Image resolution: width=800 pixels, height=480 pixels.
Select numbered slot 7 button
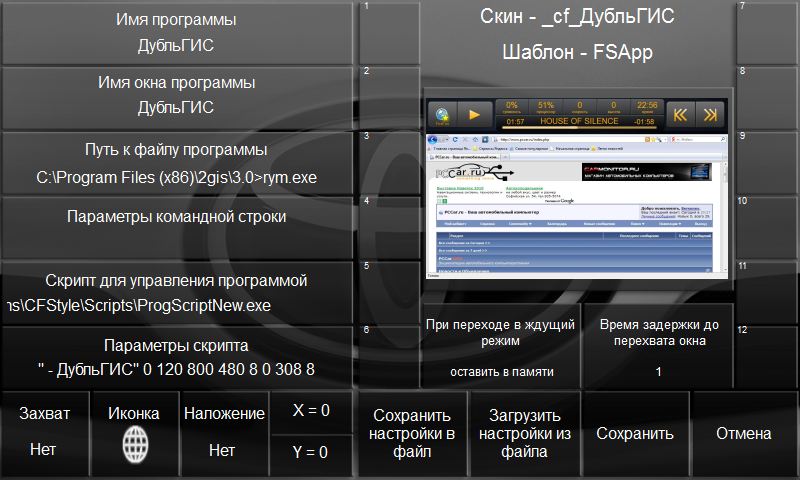(x=767, y=32)
